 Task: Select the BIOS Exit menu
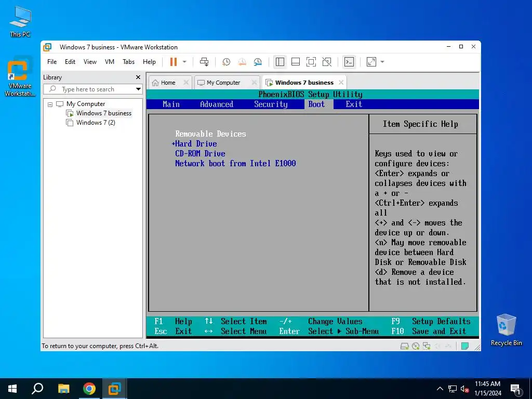(x=354, y=104)
